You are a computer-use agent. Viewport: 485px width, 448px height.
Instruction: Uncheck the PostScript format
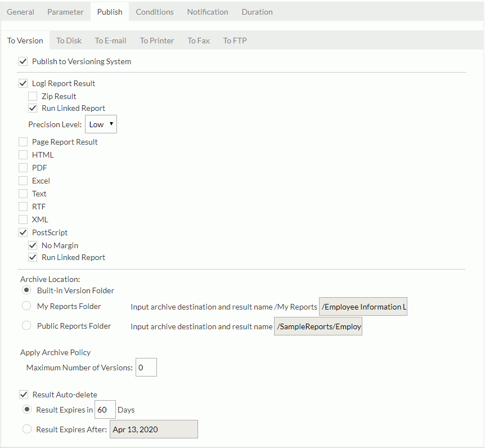(x=23, y=232)
